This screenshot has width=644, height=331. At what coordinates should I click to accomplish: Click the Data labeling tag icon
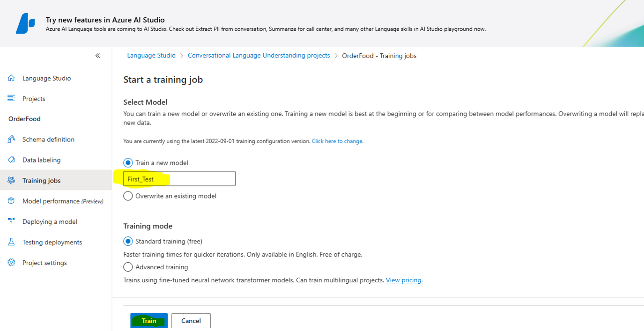[12, 160]
